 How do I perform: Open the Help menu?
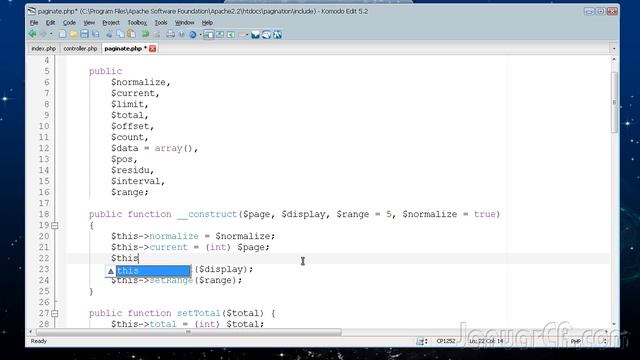(x=207, y=22)
